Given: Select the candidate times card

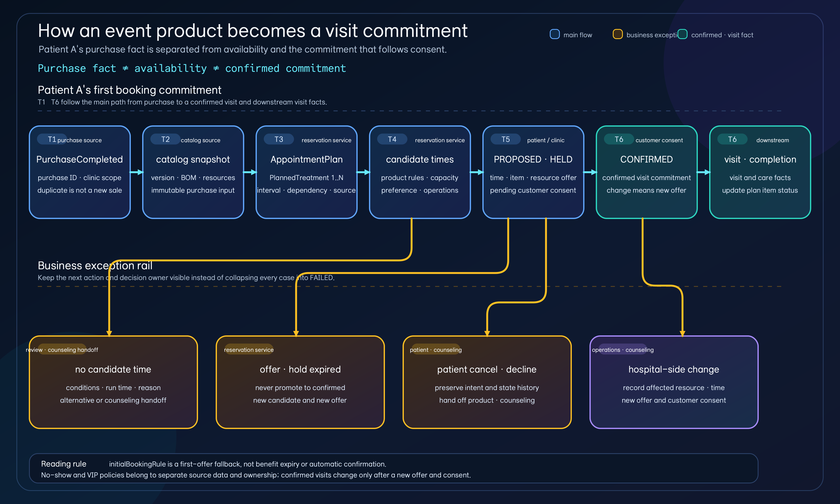Looking at the screenshot, I should click(x=420, y=172).
